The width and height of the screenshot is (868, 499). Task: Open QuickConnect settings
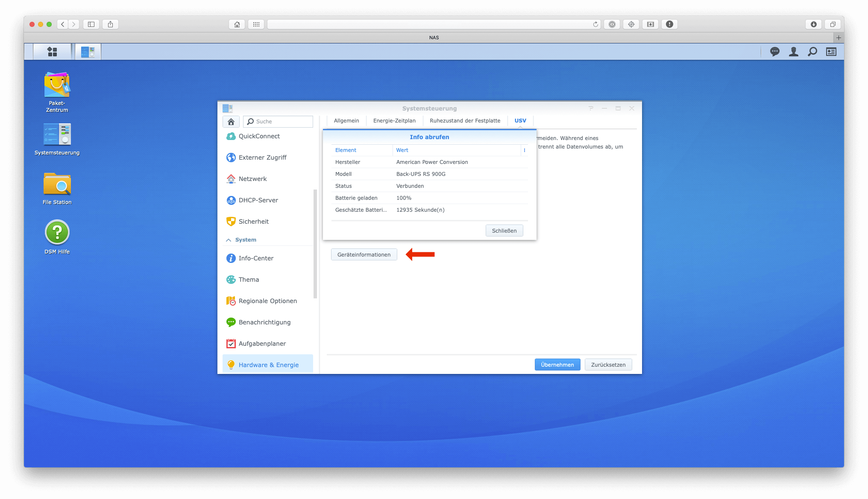click(x=268, y=136)
